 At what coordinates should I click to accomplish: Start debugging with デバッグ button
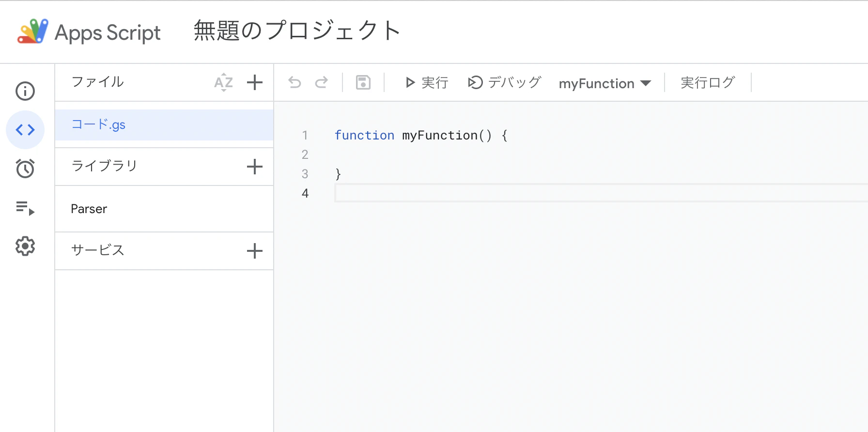505,83
